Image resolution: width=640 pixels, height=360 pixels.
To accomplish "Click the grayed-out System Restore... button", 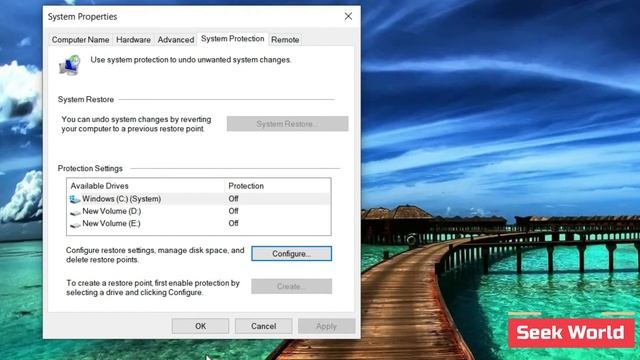I will (287, 124).
